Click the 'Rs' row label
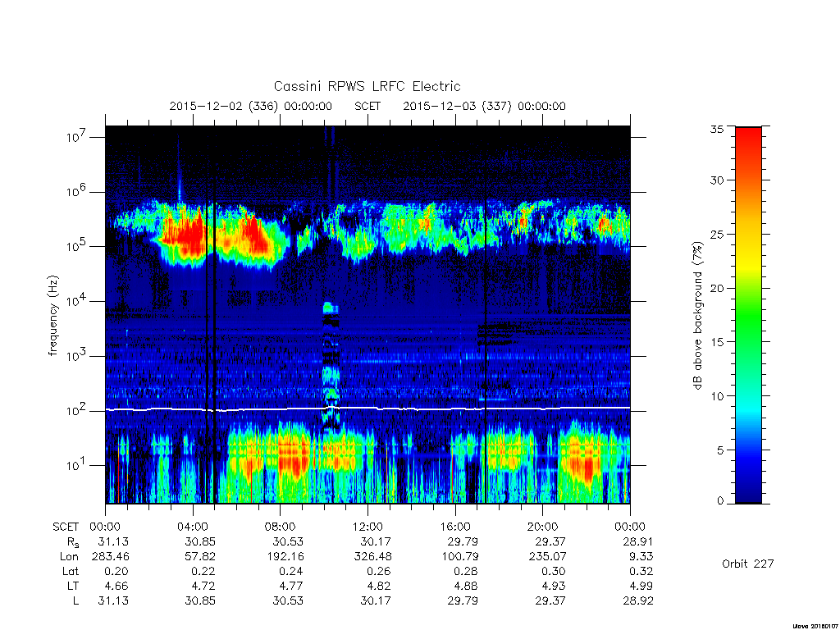 (73, 542)
